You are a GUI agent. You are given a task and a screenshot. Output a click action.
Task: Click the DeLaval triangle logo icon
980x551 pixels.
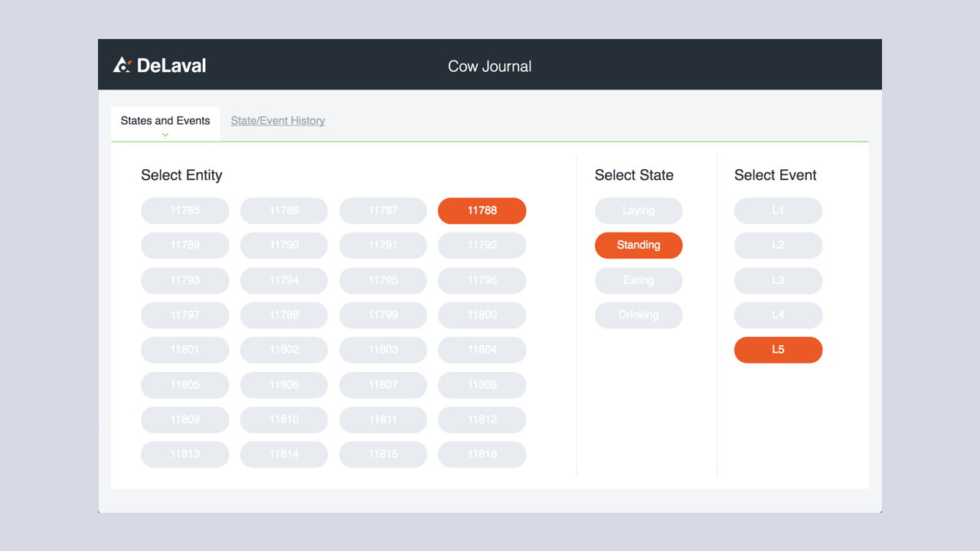pyautogui.click(x=122, y=65)
